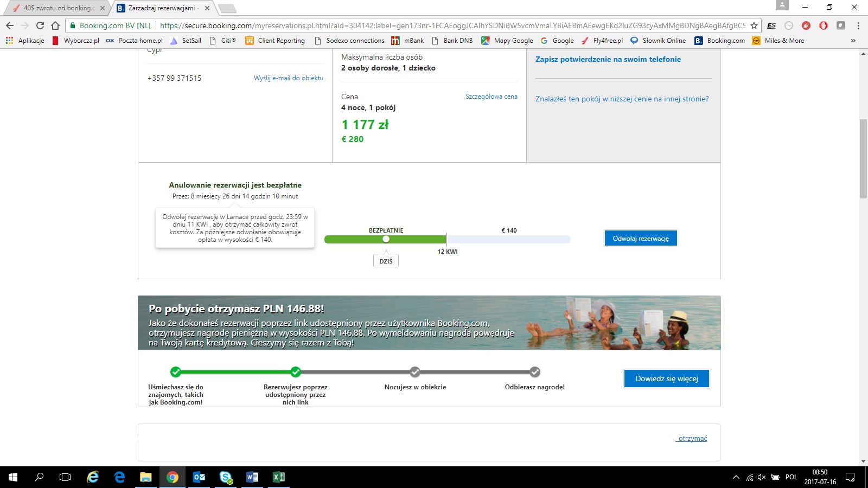The width and height of the screenshot is (868, 488).
Task: Show hidden bookmarks with the chevron
Action: point(853,41)
